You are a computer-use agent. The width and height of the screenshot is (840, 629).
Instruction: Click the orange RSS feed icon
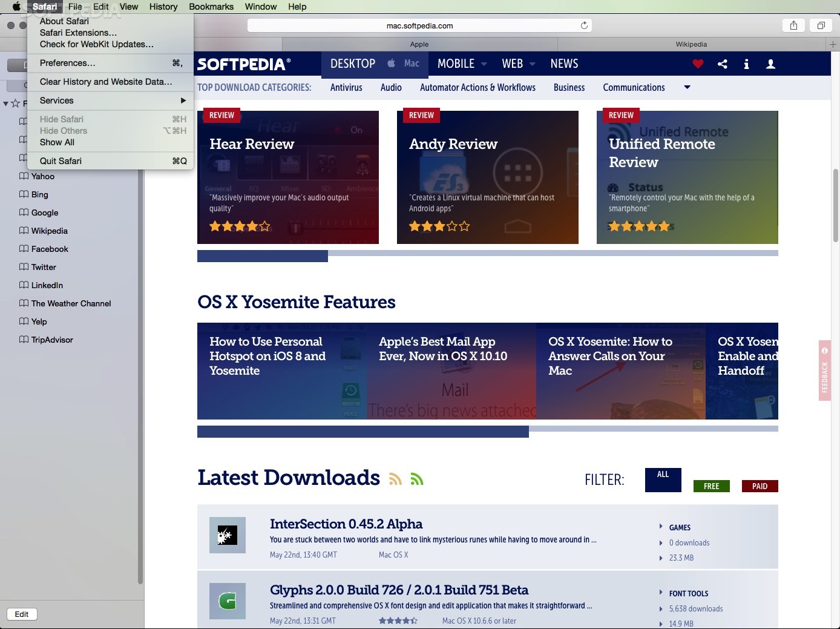coord(395,479)
